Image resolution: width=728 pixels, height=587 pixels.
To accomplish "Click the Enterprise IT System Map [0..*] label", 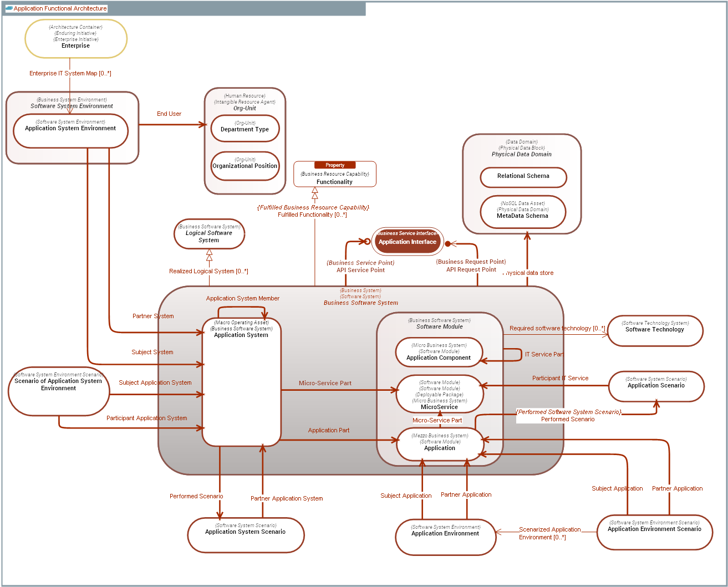I will click(x=70, y=73).
